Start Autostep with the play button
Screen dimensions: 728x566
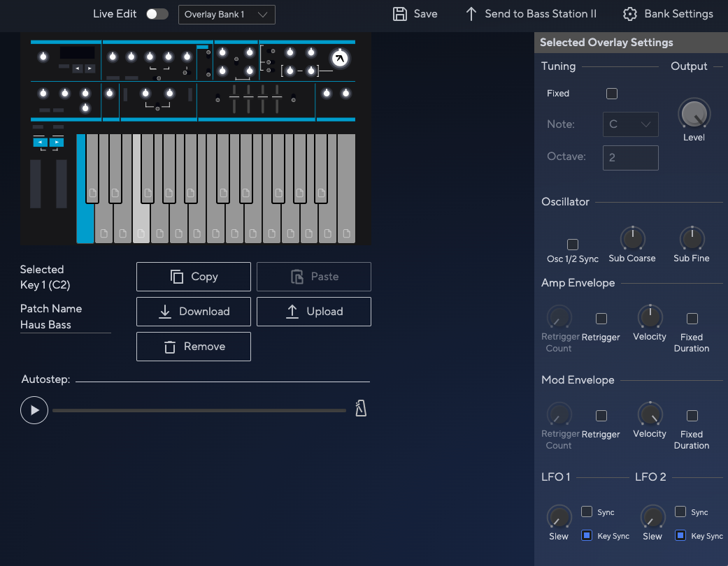[x=34, y=410]
